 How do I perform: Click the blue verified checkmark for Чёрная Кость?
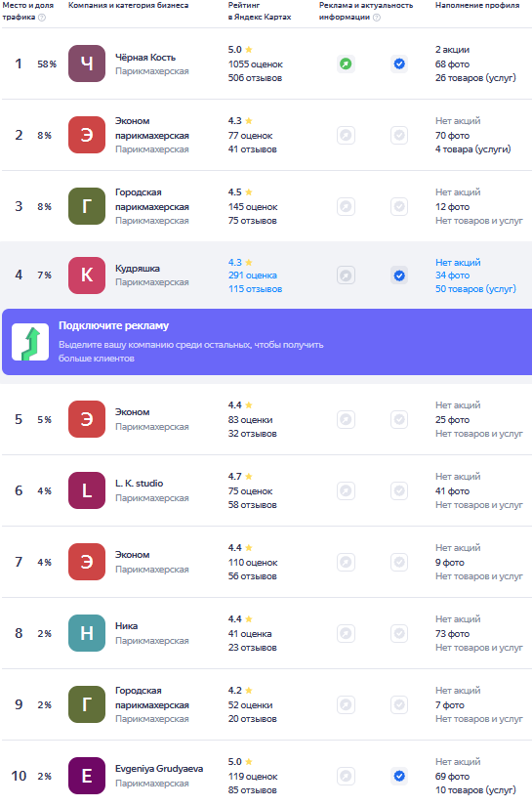point(399,64)
